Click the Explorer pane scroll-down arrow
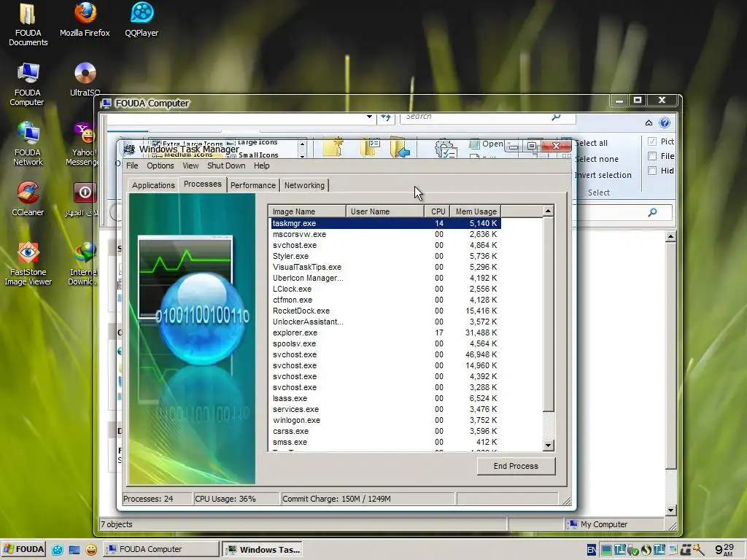Viewport: 747px width, 560px height. coord(671,510)
